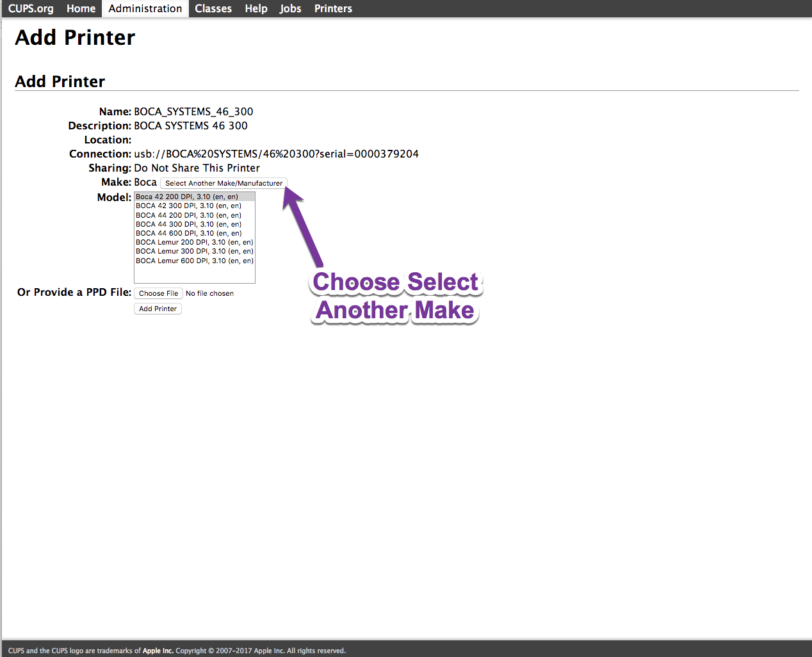
Task: Select BOCA Lemur 300 DPI model
Action: pyautogui.click(x=195, y=251)
